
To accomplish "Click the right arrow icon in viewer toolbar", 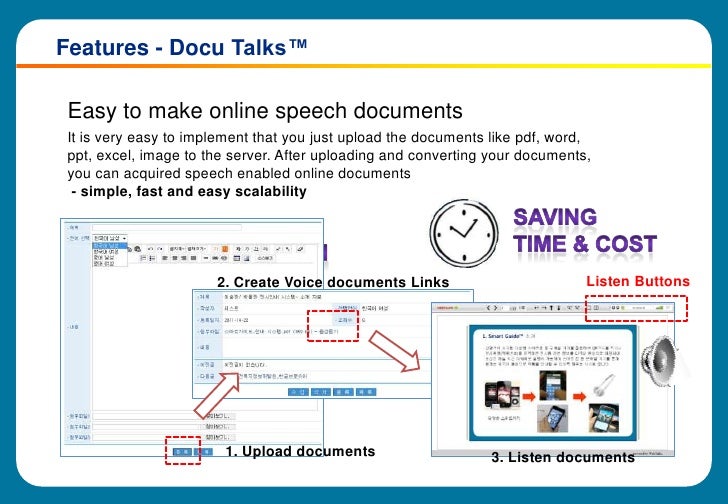I will 544,308.
